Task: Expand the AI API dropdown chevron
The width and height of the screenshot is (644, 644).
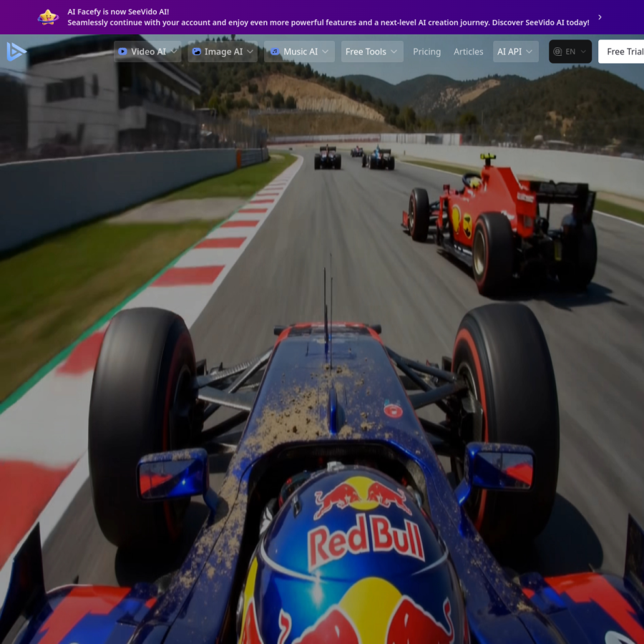Action: [x=529, y=52]
